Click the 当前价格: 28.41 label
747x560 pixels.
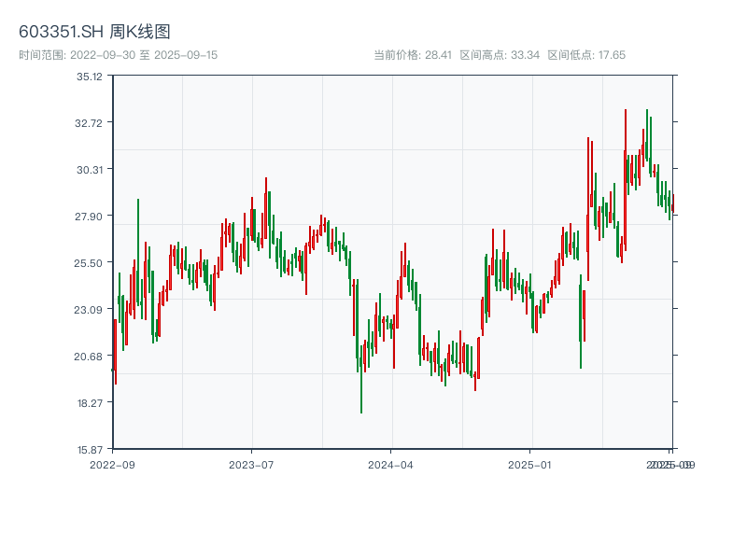[x=413, y=55]
